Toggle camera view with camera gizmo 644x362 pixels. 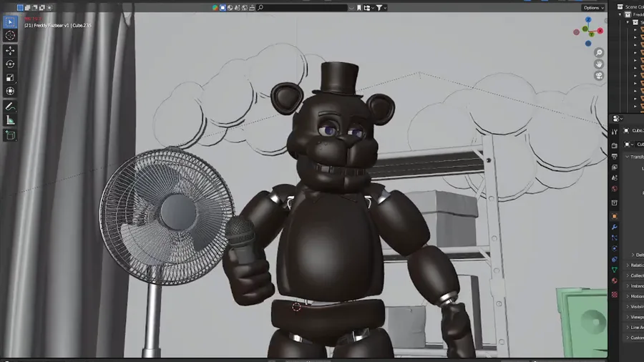coord(599,76)
